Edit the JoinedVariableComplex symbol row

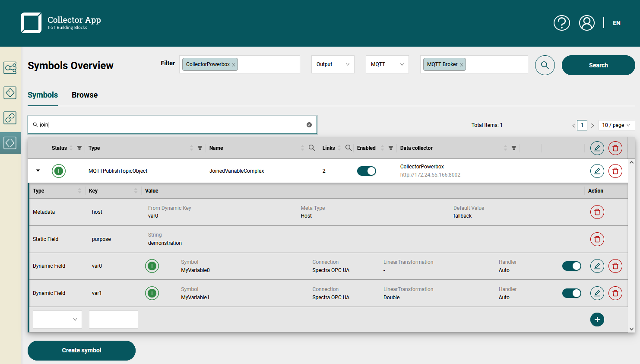click(x=597, y=171)
